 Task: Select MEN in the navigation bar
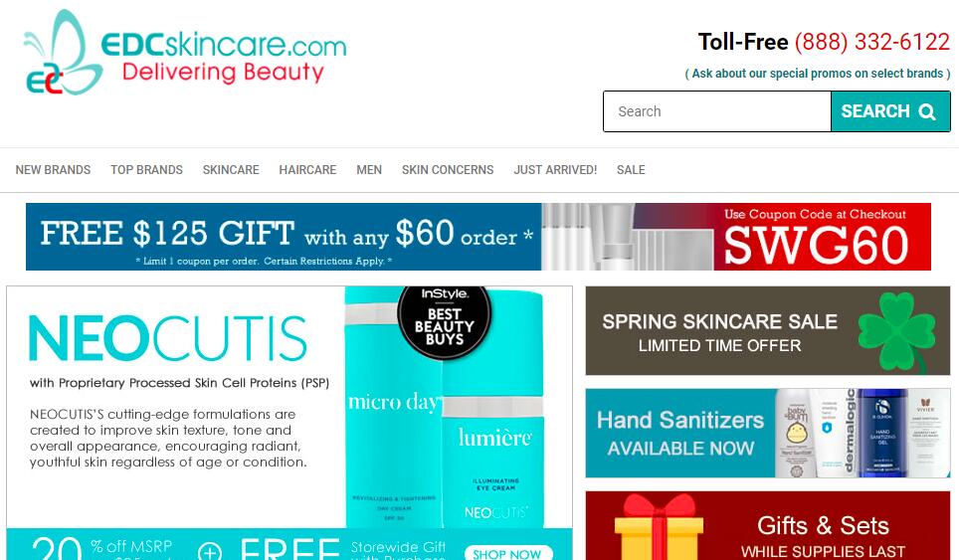(x=369, y=170)
